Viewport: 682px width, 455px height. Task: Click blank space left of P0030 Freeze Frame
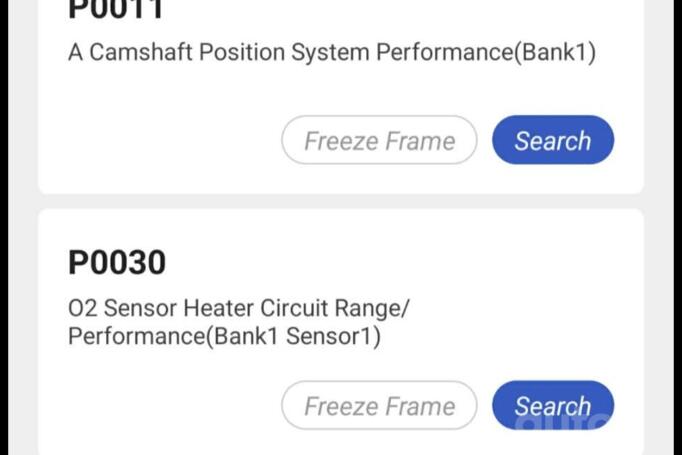pyautogui.click(x=160, y=406)
